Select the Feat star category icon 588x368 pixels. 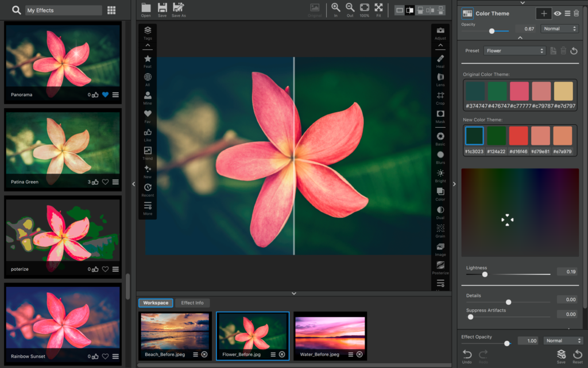coord(148,61)
